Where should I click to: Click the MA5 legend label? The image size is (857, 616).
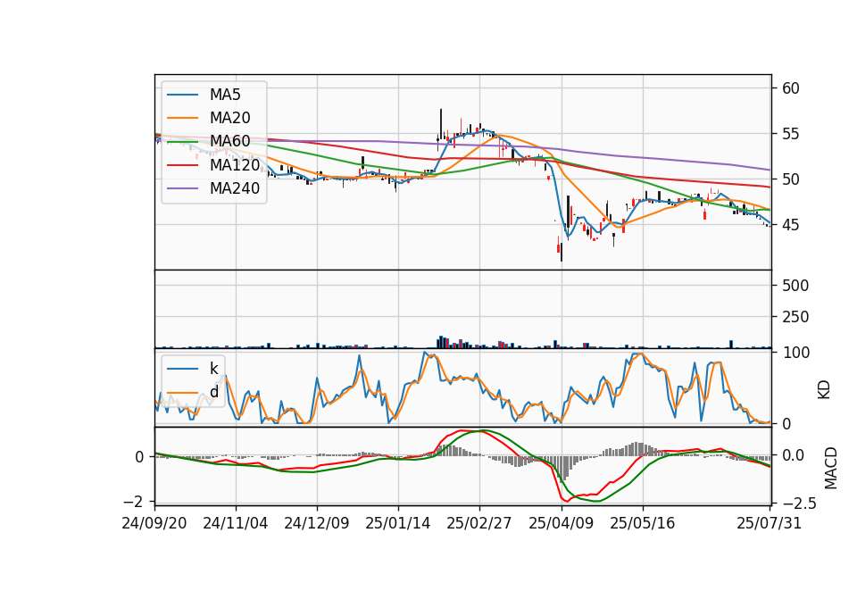tap(225, 95)
